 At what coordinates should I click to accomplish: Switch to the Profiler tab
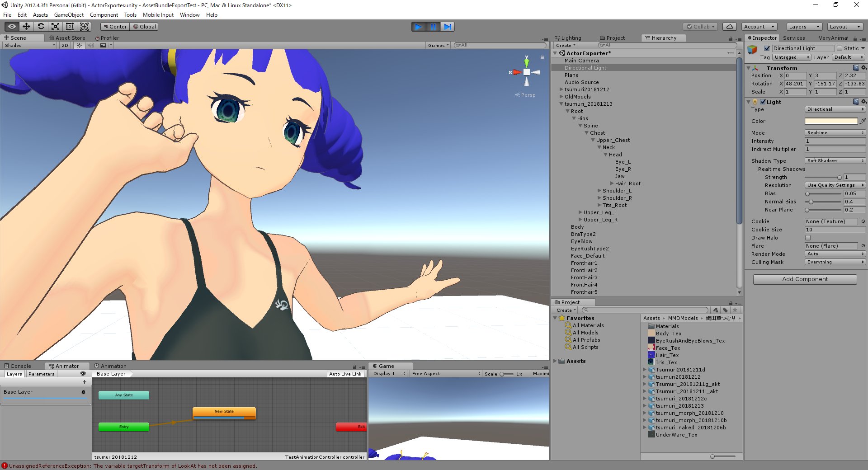pyautogui.click(x=107, y=38)
